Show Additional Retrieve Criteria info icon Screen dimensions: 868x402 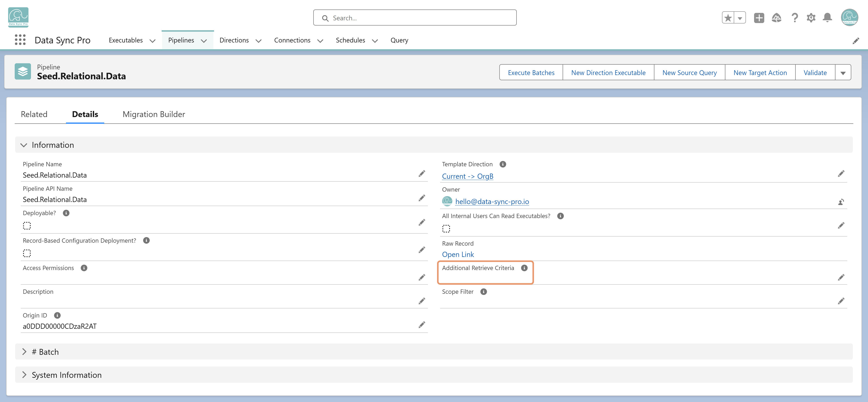(524, 268)
